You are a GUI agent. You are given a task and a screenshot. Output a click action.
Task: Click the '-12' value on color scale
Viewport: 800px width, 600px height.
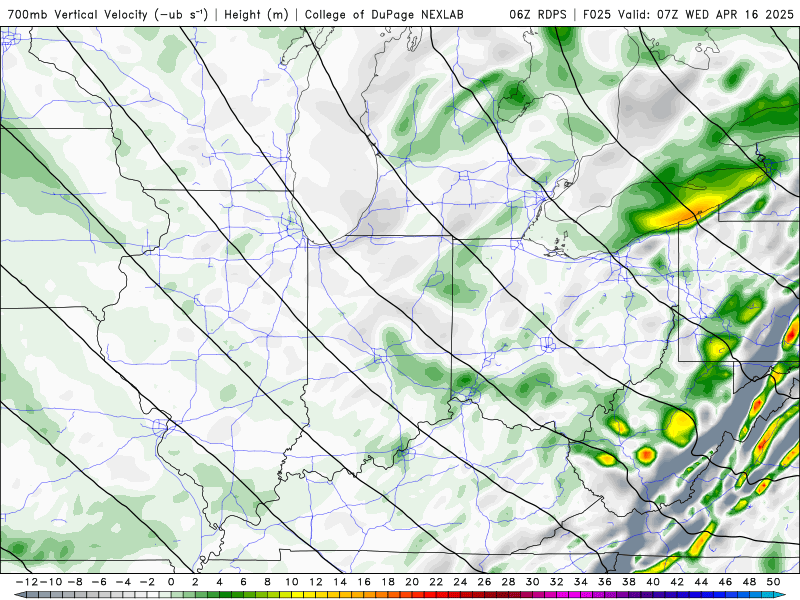[x=27, y=582]
